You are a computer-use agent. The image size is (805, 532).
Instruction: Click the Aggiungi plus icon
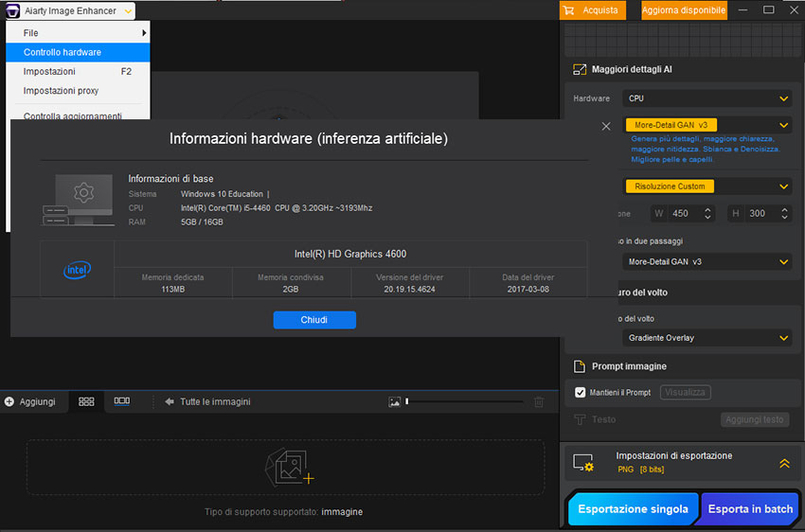9,401
